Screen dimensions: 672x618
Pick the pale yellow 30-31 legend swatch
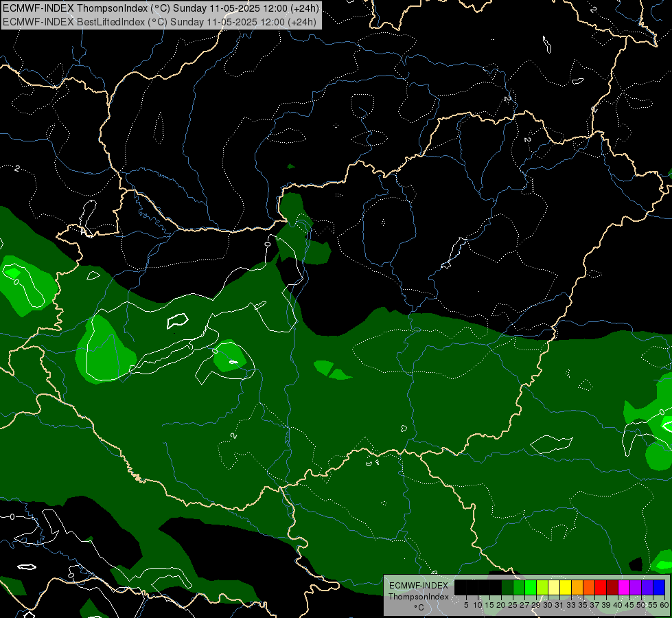tap(554, 587)
